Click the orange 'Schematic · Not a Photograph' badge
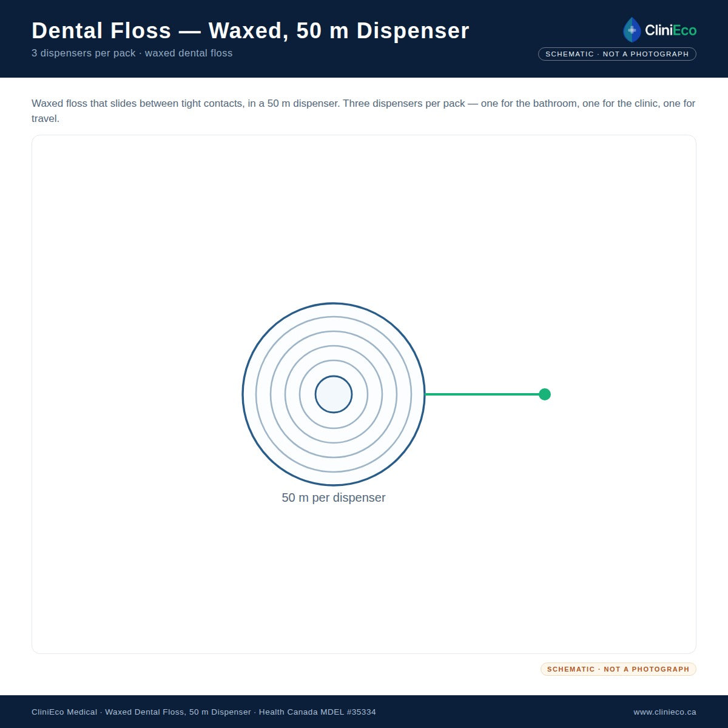This screenshot has width=728, height=728. point(618,669)
